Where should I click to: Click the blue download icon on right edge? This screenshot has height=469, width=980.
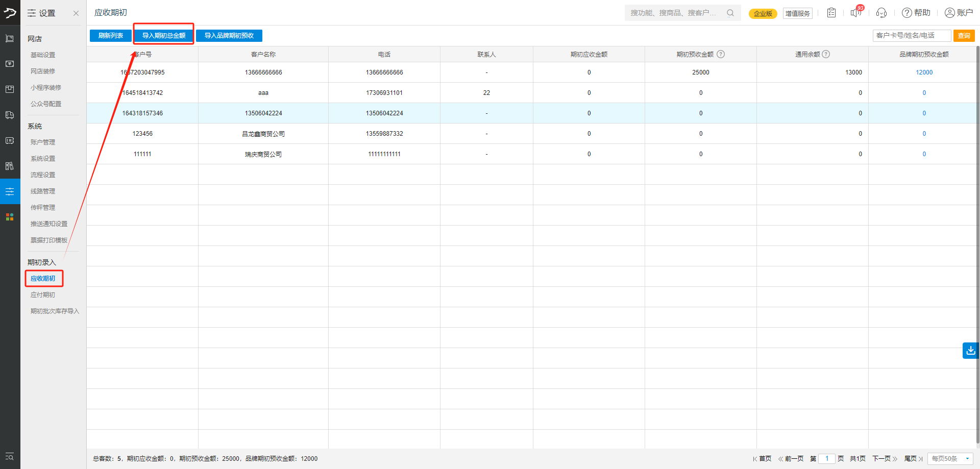970,351
